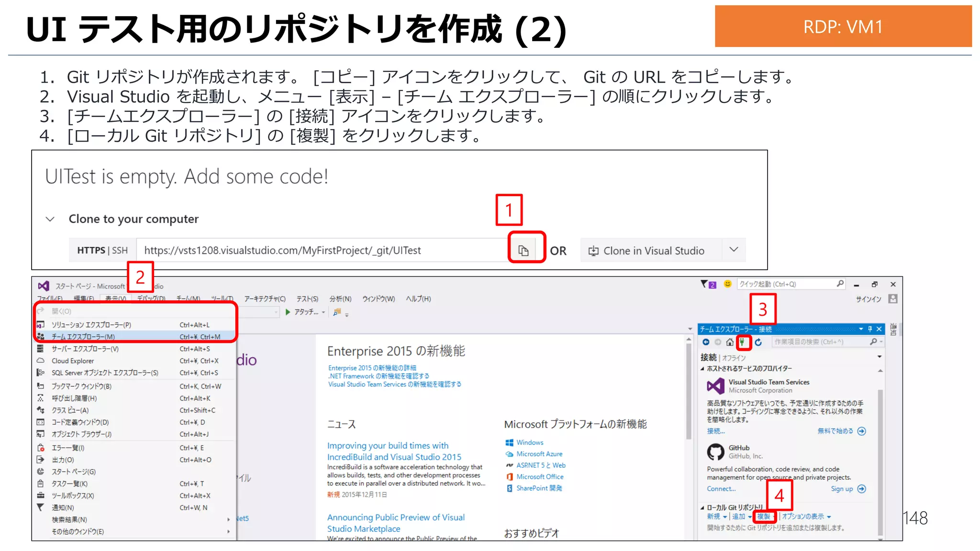This screenshot has width=980, height=551.
Task: Click the Visual Studio logo in title bar
Action: pos(44,286)
